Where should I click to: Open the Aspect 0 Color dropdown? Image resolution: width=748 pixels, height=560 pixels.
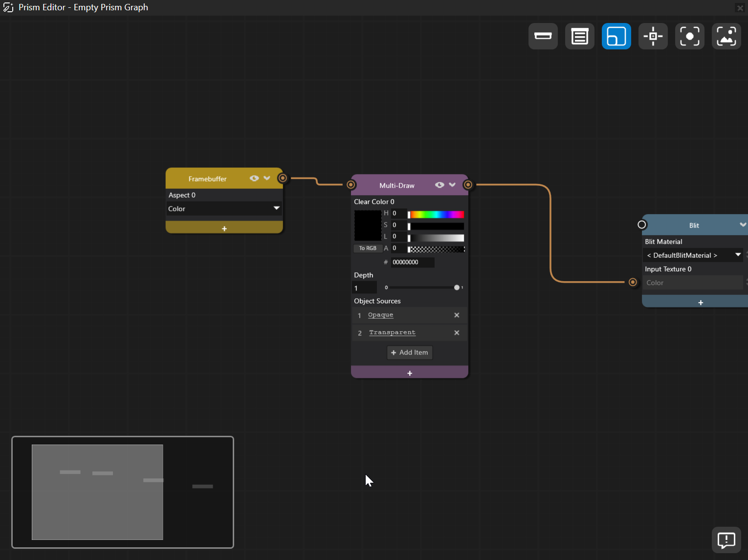point(224,209)
